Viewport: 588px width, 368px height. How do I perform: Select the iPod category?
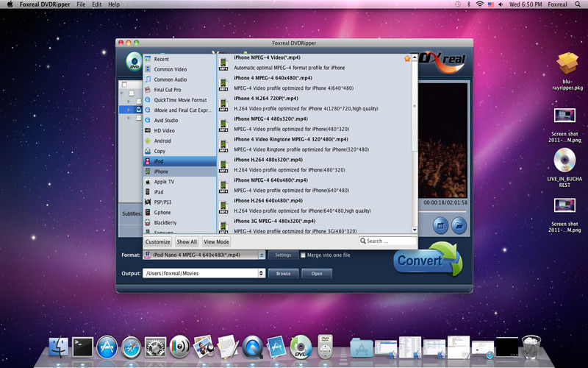(179, 161)
